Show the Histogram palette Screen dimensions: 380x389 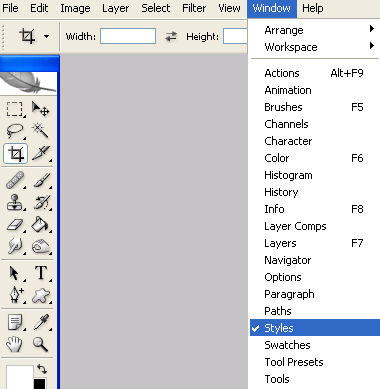tap(315, 175)
